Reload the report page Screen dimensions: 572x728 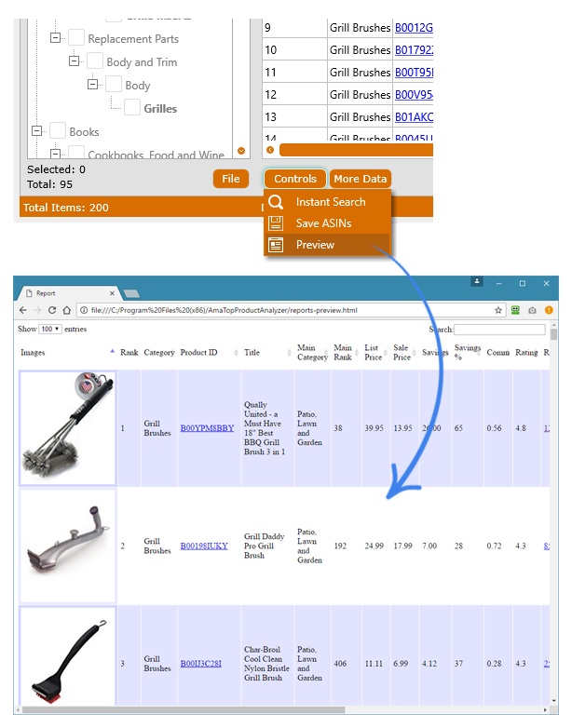(52, 310)
